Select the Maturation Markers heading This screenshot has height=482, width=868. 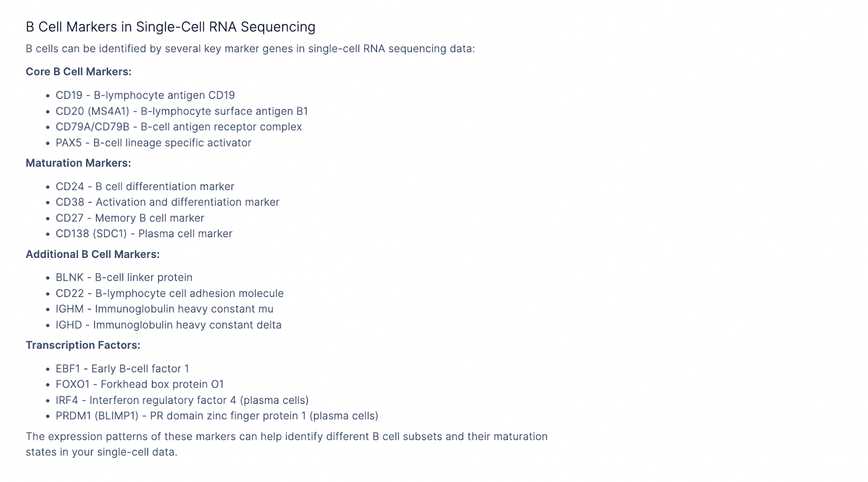pos(78,163)
